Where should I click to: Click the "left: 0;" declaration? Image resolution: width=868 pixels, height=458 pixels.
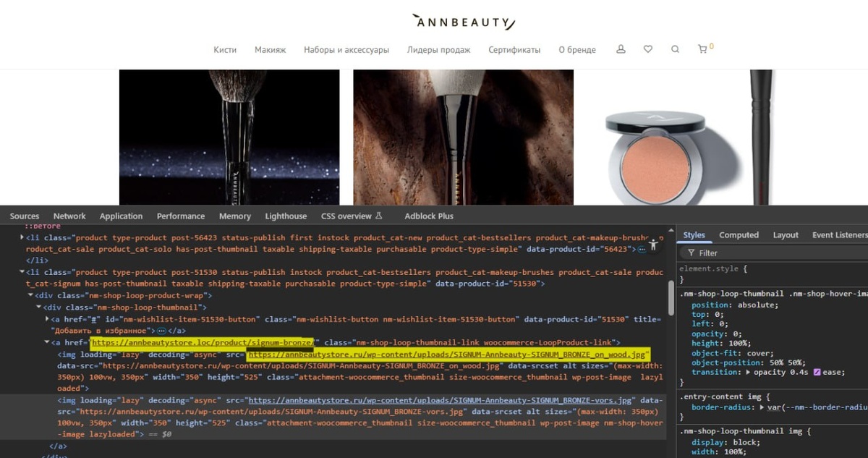pyautogui.click(x=708, y=324)
